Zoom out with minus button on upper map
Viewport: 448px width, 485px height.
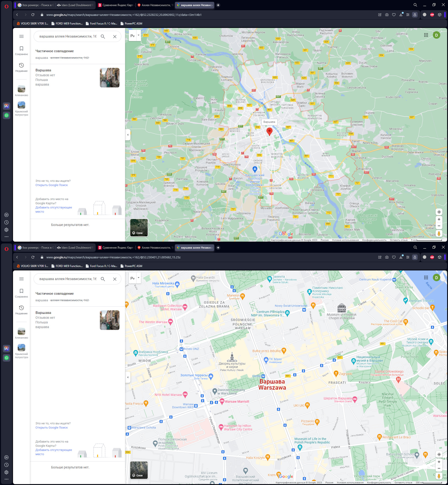coord(439,226)
